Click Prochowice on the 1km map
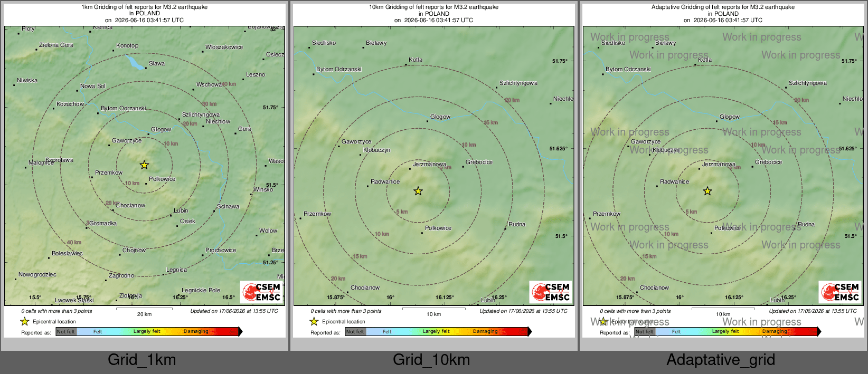The width and height of the screenshot is (868, 374). 221,251
